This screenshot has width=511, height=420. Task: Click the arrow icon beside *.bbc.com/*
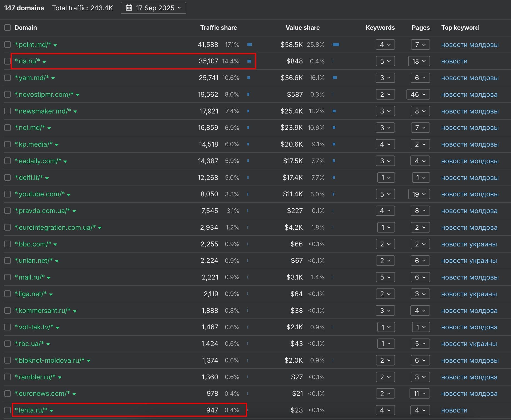(x=55, y=245)
